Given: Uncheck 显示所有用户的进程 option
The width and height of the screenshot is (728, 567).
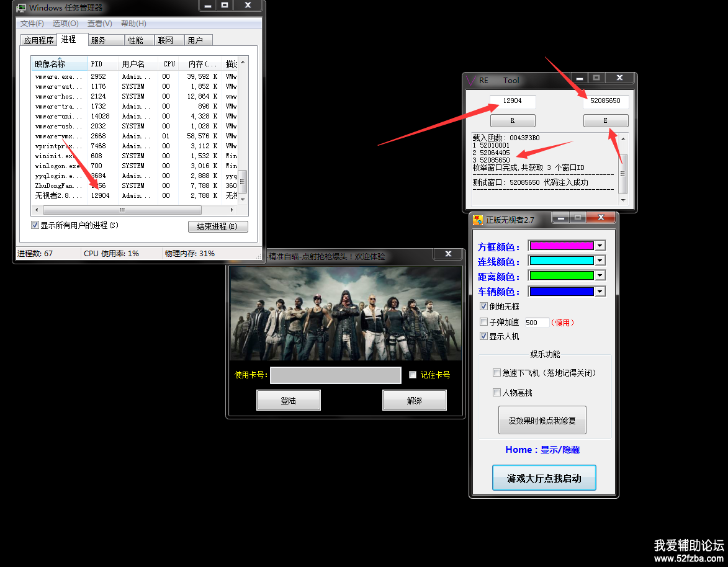Looking at the screenshot, I should point(35,225).
